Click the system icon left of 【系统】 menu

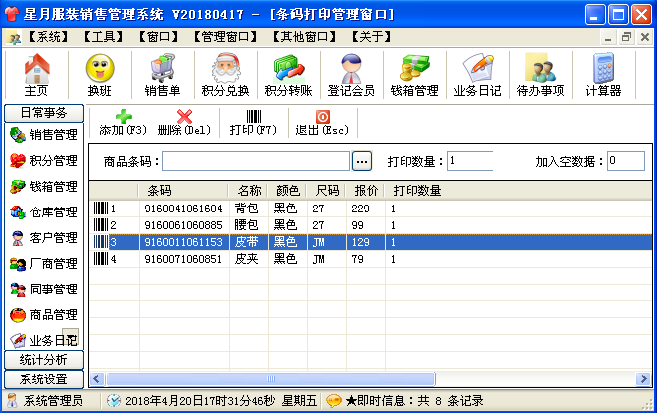tap(14, 38)
